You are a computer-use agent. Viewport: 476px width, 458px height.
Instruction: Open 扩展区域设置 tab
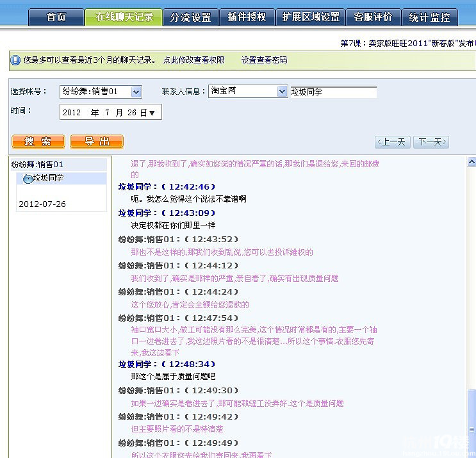coord(310,17)
